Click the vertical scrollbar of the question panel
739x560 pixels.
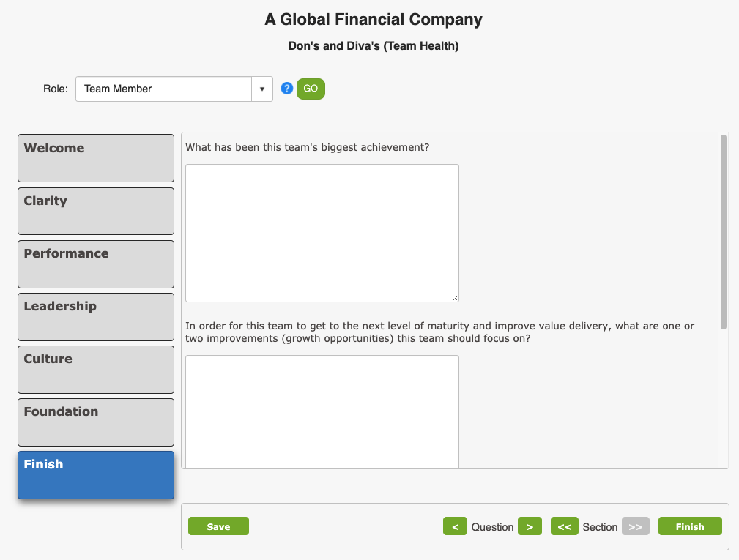click(x=724, y=232)
